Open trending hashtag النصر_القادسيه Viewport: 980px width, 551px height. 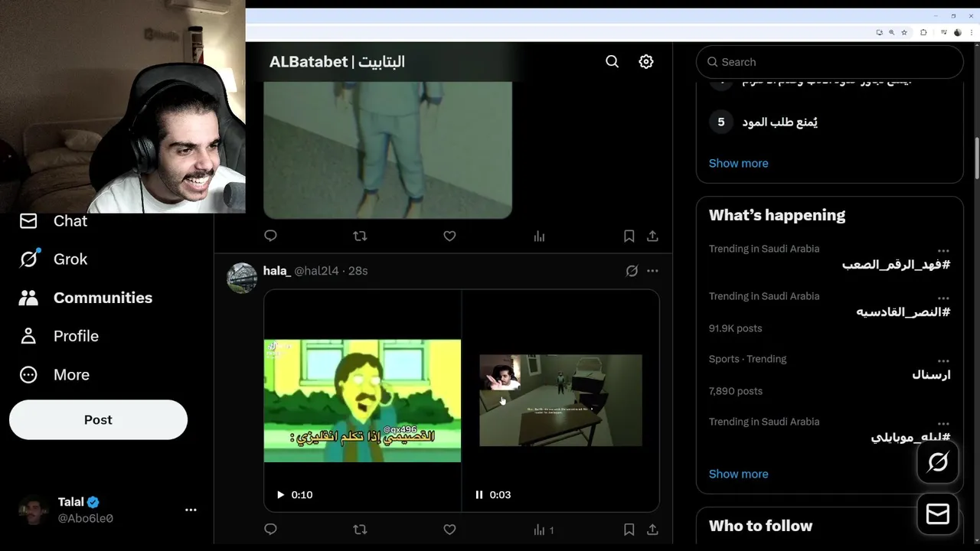[903, 312]
